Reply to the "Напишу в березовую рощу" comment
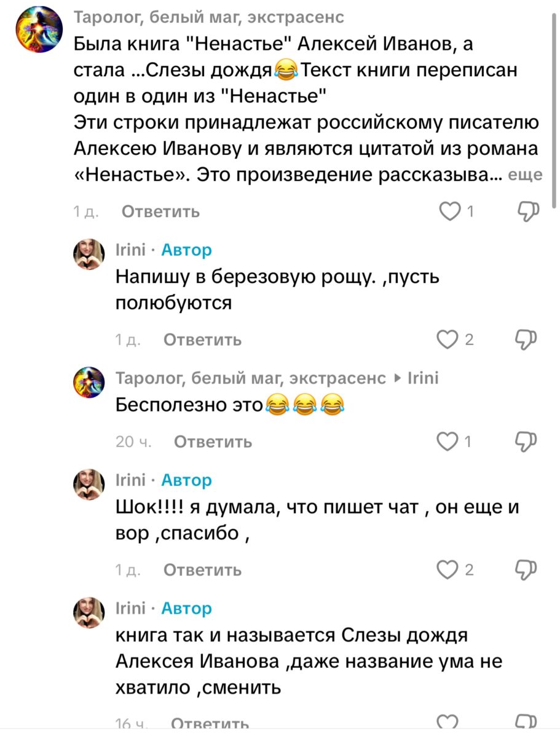Image resolution: width=560 pixels, height=738 pixels. tap(202, 340)
